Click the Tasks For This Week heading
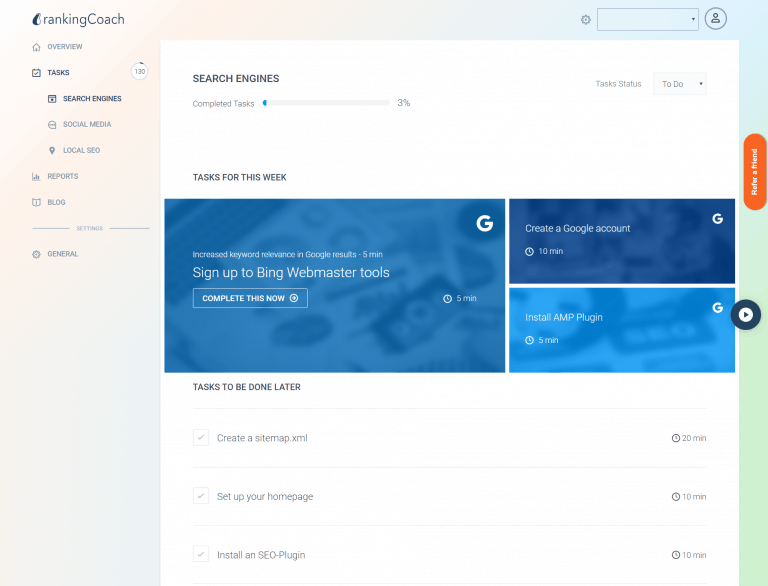Viewport: 768px width, 586px height. (240, 177)
